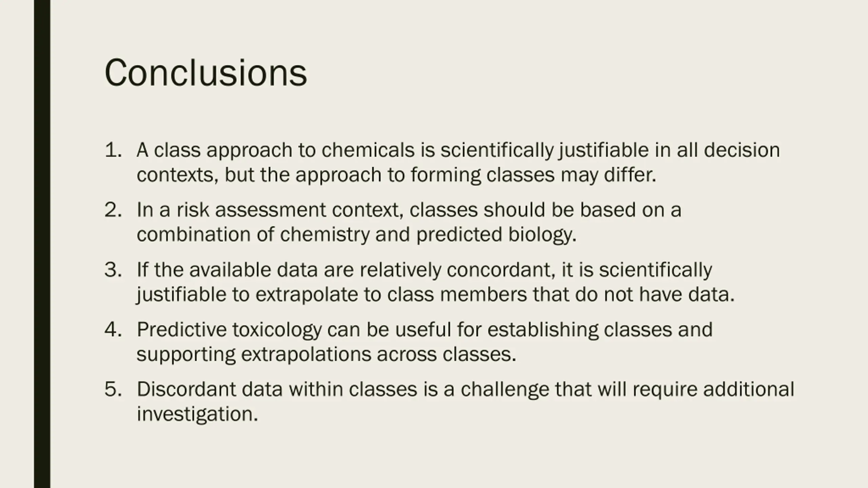Click 'combination of chemistry and predicted biology' line
The height and width of the screenshot is (488, 868).
[356, 235]
